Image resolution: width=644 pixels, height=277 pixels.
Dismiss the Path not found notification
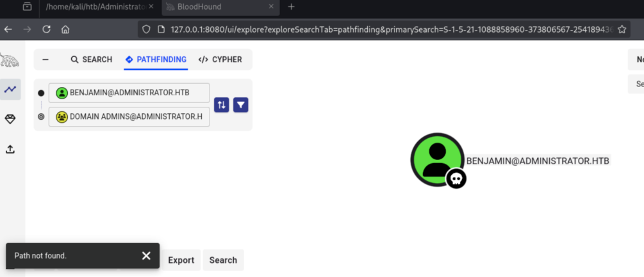pos(146,256)
